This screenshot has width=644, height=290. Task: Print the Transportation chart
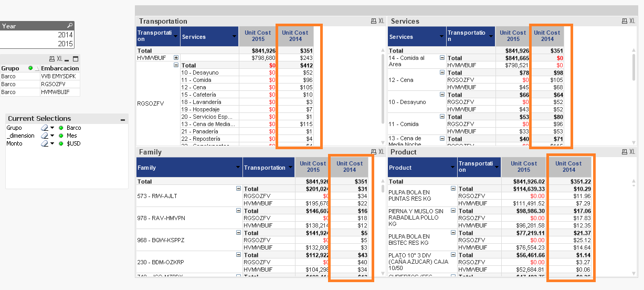coord(374,21)
